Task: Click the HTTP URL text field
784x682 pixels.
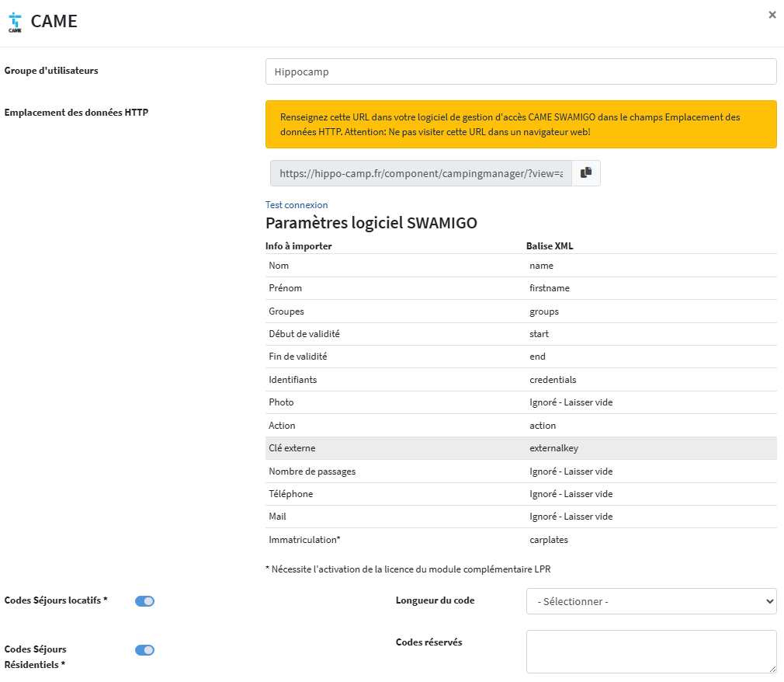Action: click(x=421, y=174)
